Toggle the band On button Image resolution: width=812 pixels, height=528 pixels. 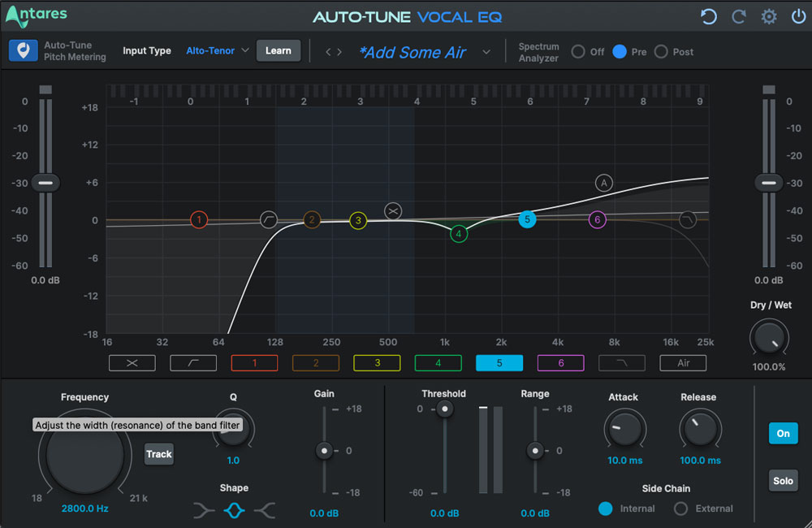(783, 433)
